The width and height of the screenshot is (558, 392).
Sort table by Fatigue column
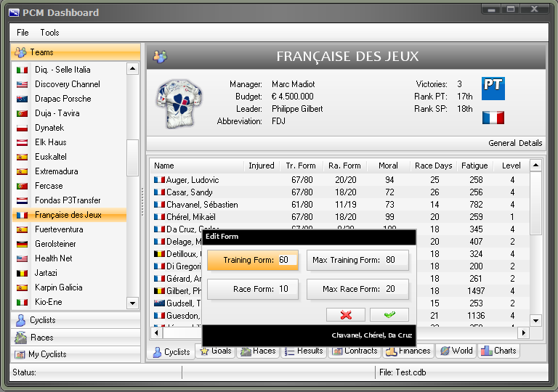pyautogui.click(x=474, y=166)
